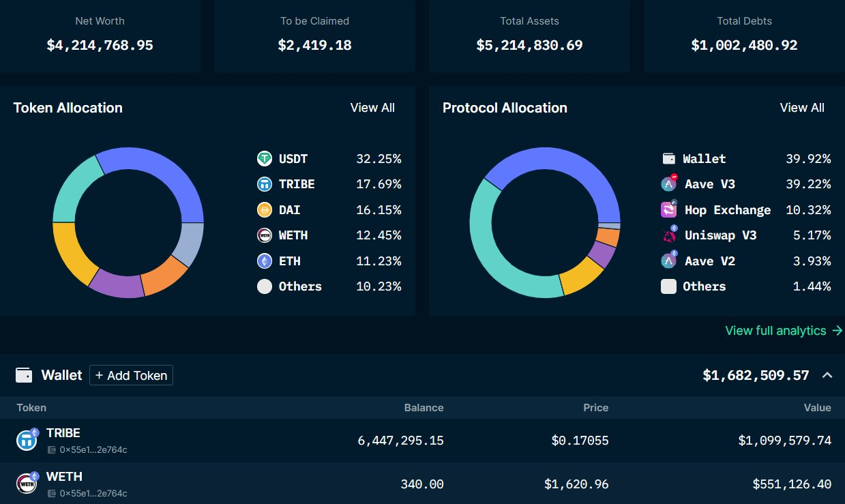The image size is (845, 504).
Task: Click the purple WETH segment of token donut
Action: click(117, 283)
